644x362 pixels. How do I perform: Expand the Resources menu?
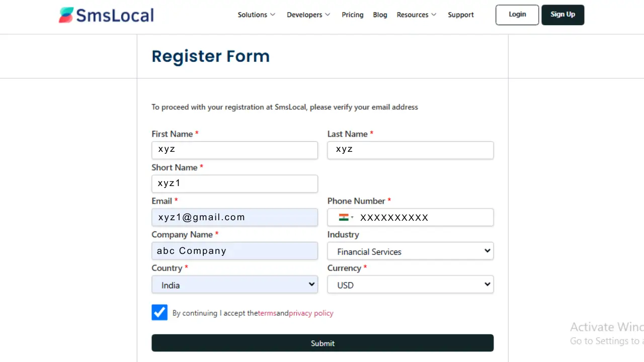pyautogui.click(x=417, y=15)
